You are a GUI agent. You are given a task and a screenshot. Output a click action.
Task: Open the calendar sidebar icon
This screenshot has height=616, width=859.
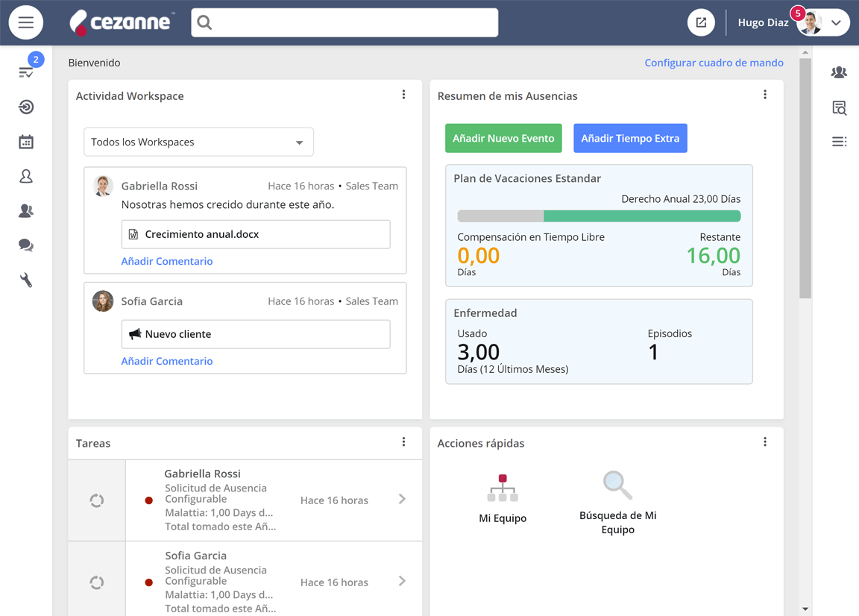pos(26,142)
